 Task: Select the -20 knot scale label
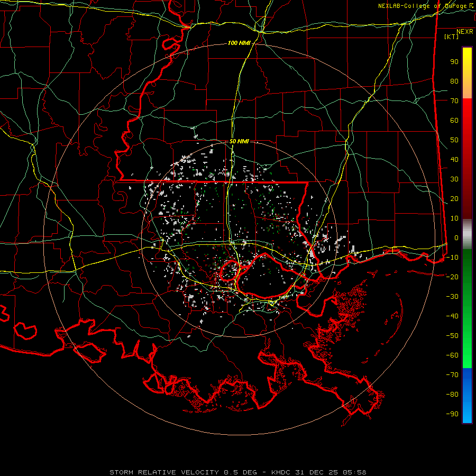pyautogui.click(x=452, y=277)
